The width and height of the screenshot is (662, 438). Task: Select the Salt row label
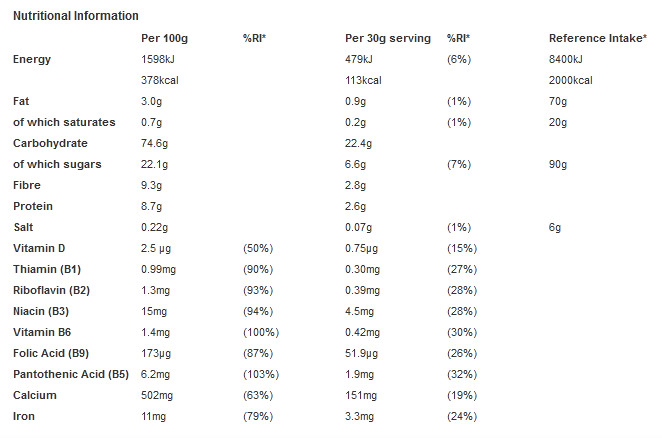point(24,227)
